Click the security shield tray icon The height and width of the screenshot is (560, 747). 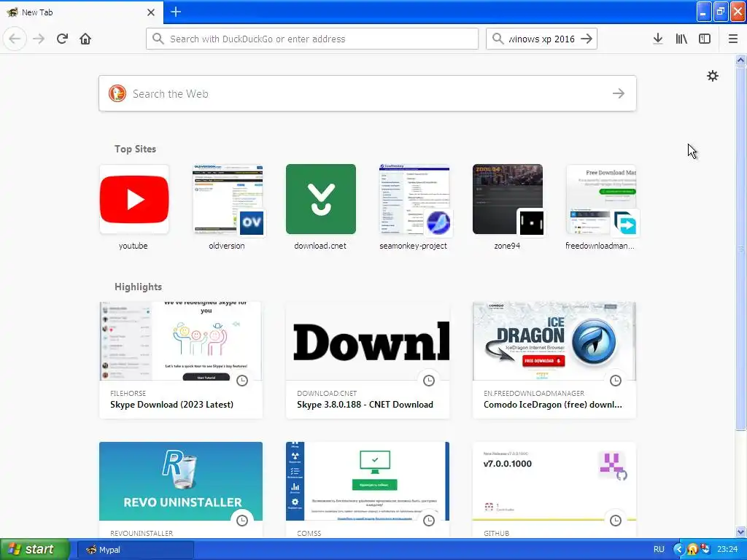[692, 550]
